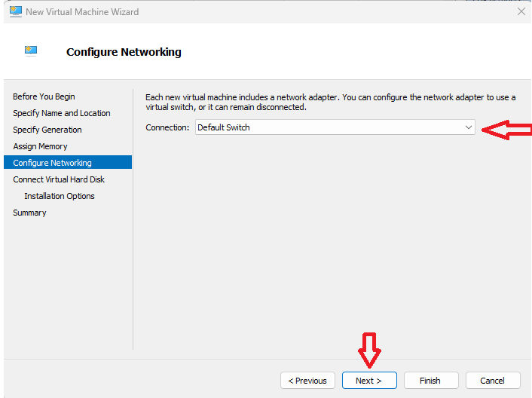
Task: Click the New Virtual Machine Wizard title text
Action: click(x=82, y=11)
